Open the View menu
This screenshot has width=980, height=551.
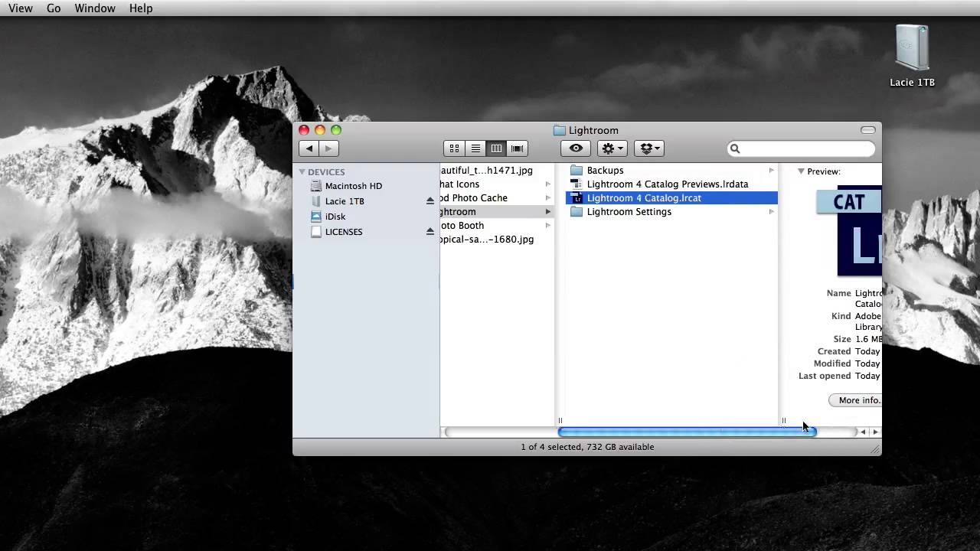[21, 8]
